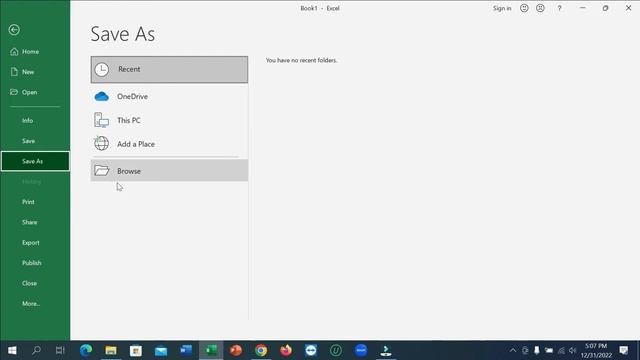640x360 pixels.
Task: Select the Save As sidebar item
Action: point(35,161)
